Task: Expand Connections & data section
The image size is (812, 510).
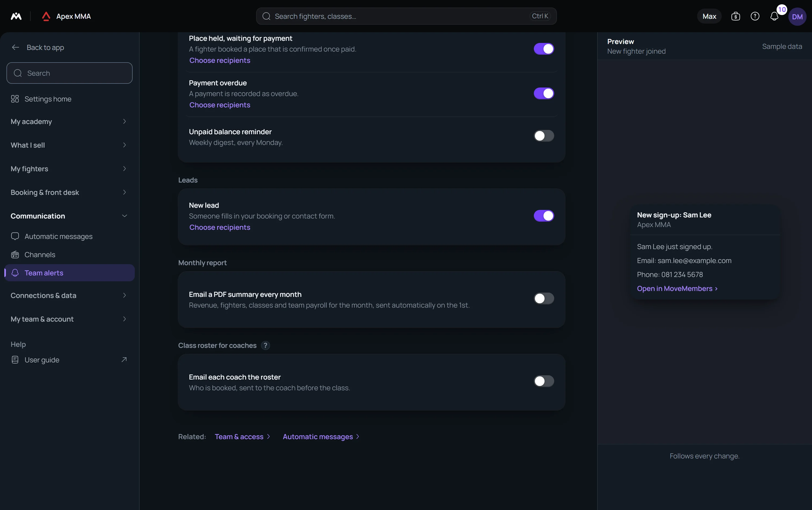Action: point(70,295)
